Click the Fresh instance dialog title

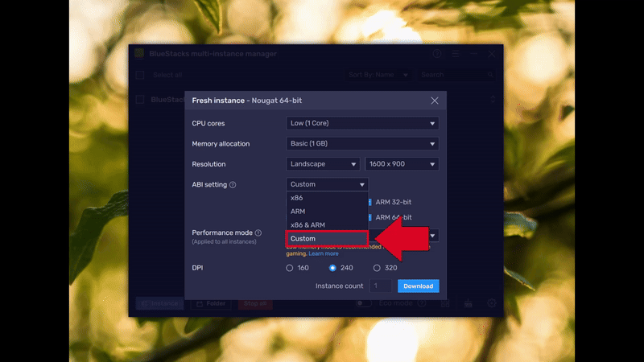[247, 101]
